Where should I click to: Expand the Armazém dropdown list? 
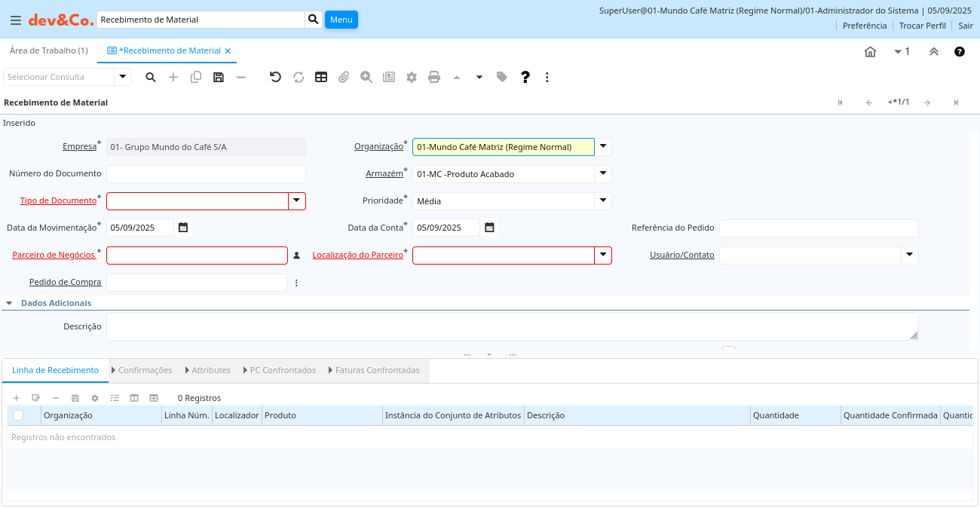(602, 173)
